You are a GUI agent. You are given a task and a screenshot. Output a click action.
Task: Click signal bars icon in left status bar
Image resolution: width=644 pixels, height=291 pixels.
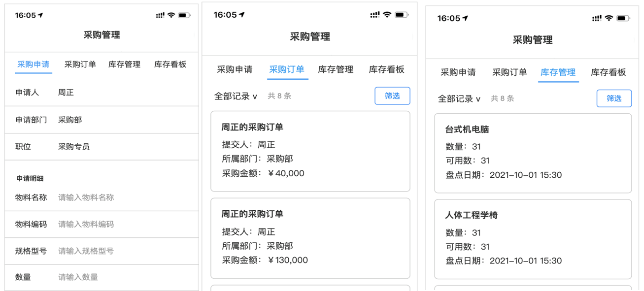(x=160, y=16)
